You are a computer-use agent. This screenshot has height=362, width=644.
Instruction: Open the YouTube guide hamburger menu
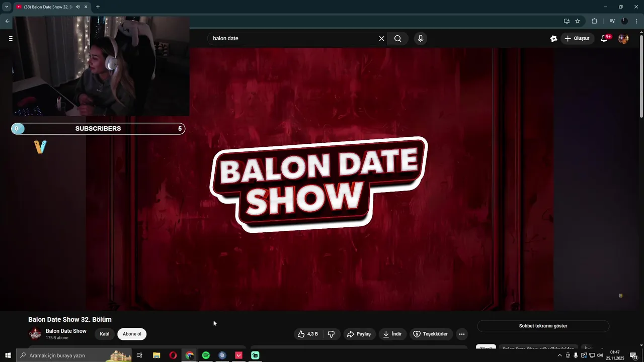tap(11, 38)
